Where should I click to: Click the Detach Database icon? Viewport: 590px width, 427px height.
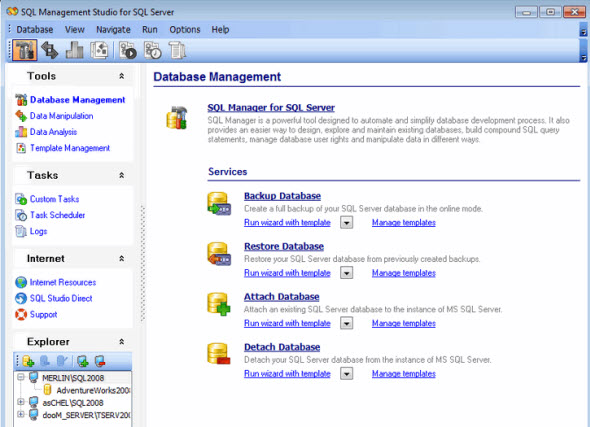pos(219,354)
